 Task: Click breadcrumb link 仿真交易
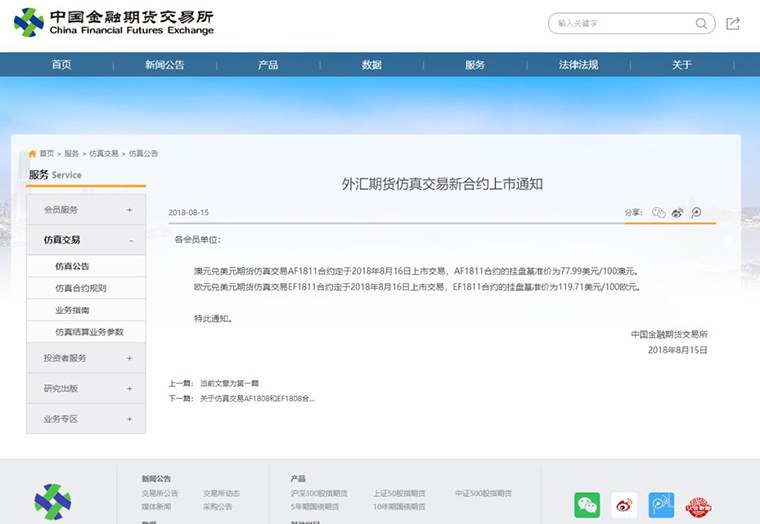pos(104,154)
